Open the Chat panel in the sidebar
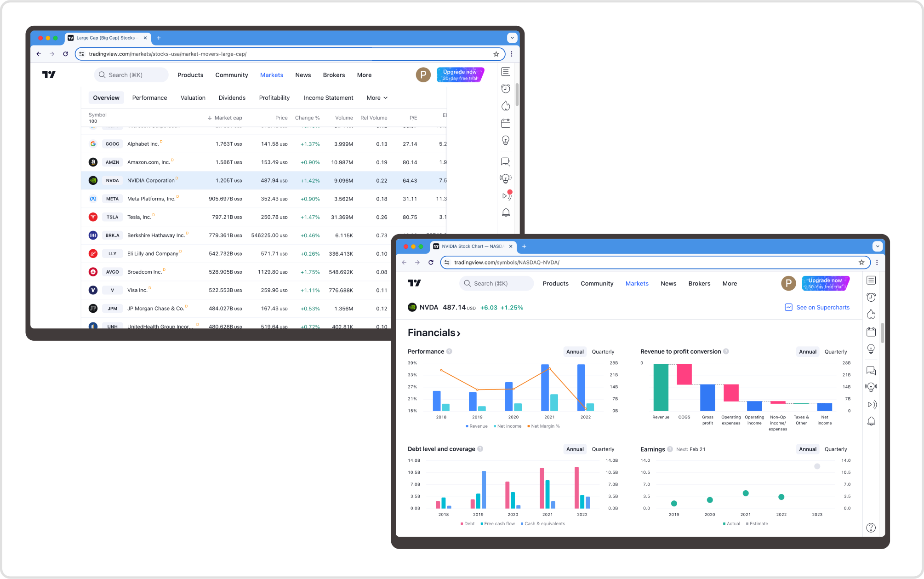This screenshot has height=579, width=924. (871, 370)
